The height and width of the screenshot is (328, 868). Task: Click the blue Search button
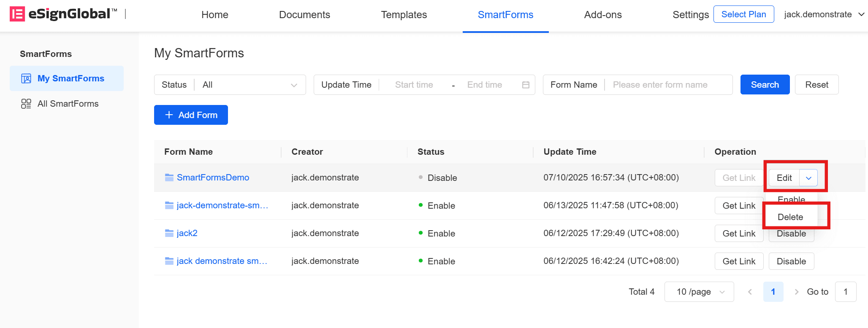coord(765,85)
